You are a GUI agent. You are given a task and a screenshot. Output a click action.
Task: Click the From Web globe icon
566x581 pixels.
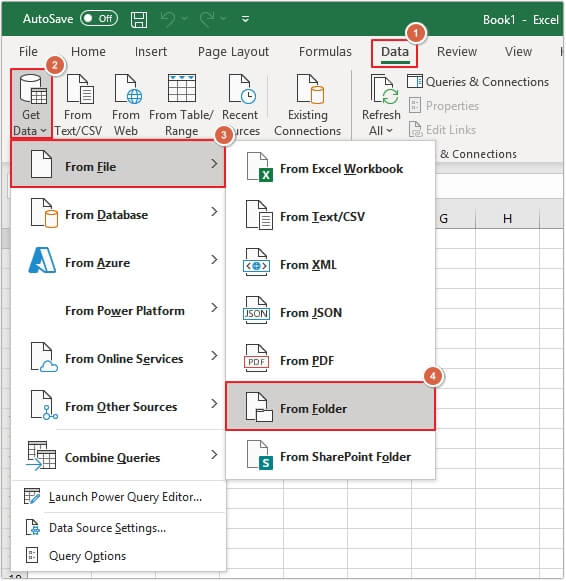128,89
